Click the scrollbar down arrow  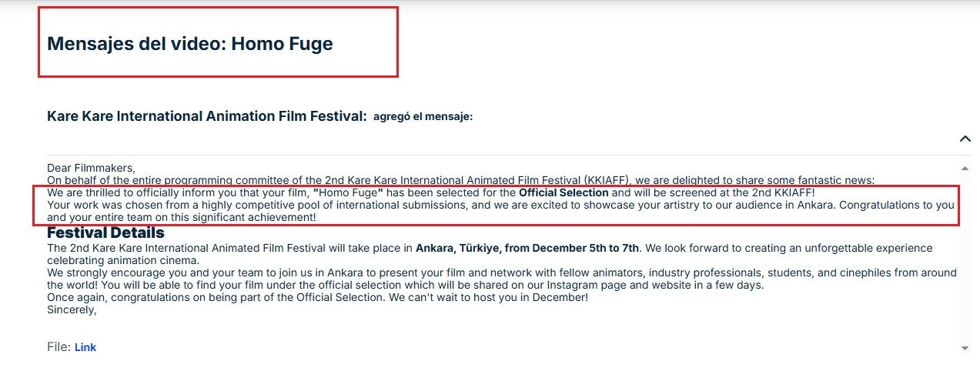[x=965, y=348]
